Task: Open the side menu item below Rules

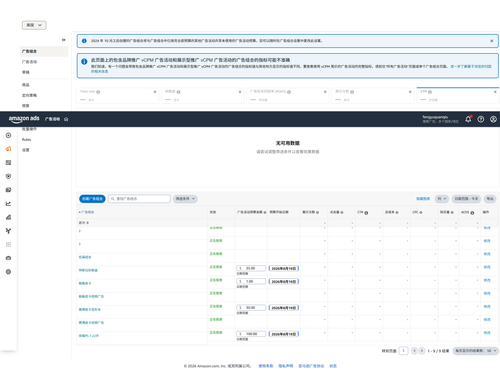Action: (x=26, y=150)
